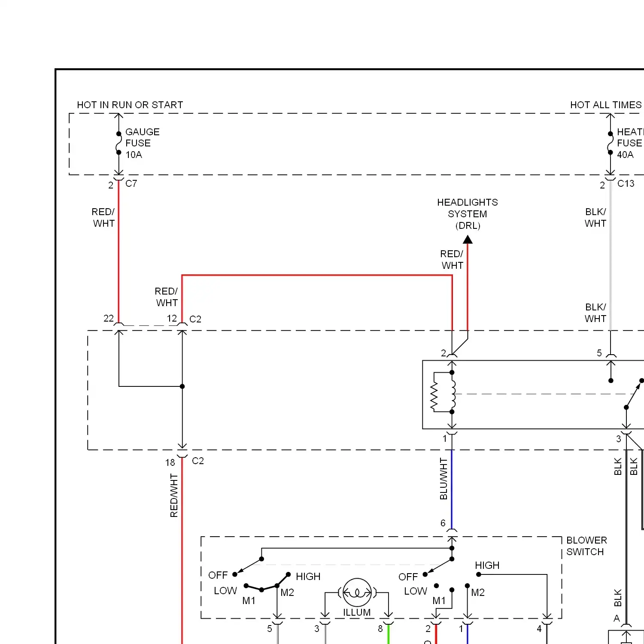Click the GAUGE FUSE 10A label
Viewport: 644px width, 644px height.
tap(142, 143)
